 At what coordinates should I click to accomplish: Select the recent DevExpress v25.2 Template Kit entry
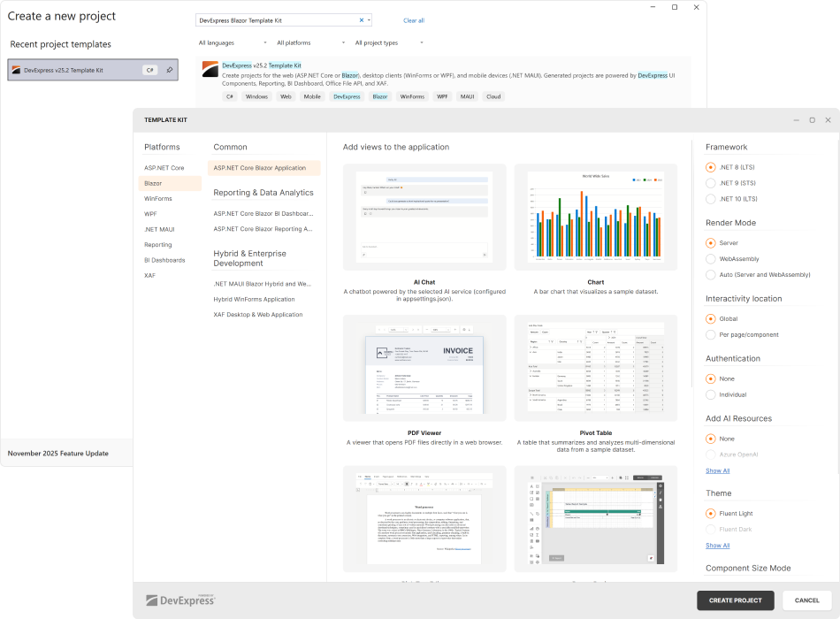pos(93,70)
